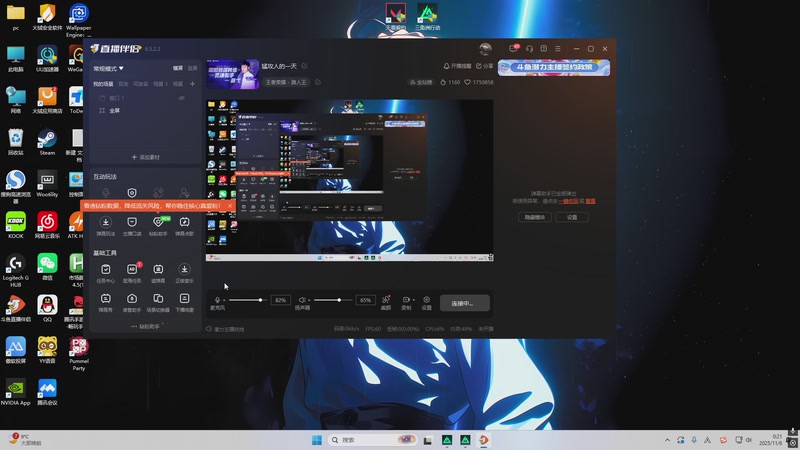Image resolution: width=800 pixels, height=450 pixels.
Task: Open the message icon with red badge
Action: (513, 48)
